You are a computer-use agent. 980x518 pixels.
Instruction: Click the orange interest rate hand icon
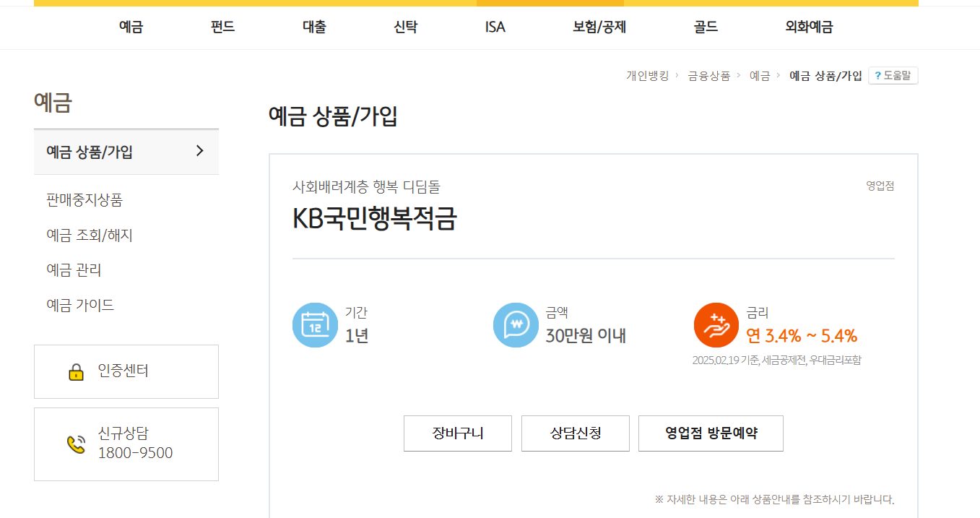[x=716, y=325]
